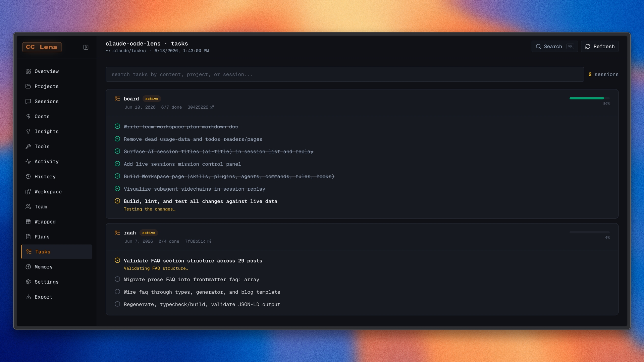Click the Team people icon
This screenshot has height=362, width=644.
(x=28, y=207)
